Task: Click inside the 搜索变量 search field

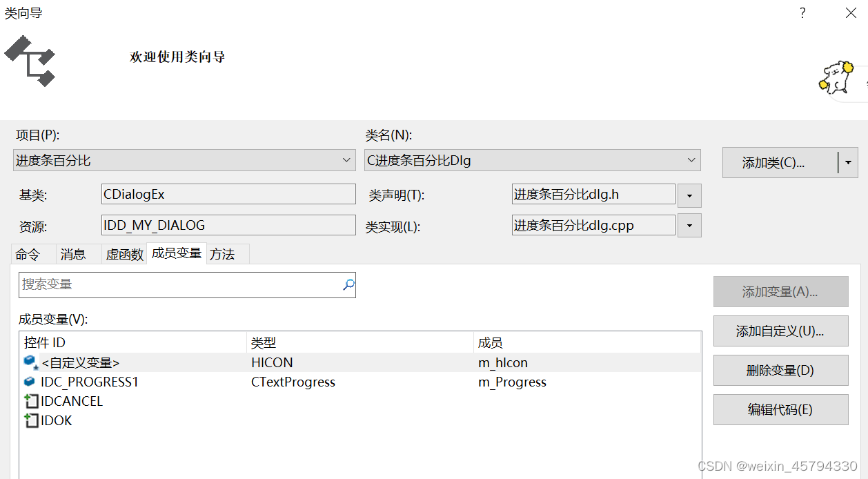Action: pos(172,284)
